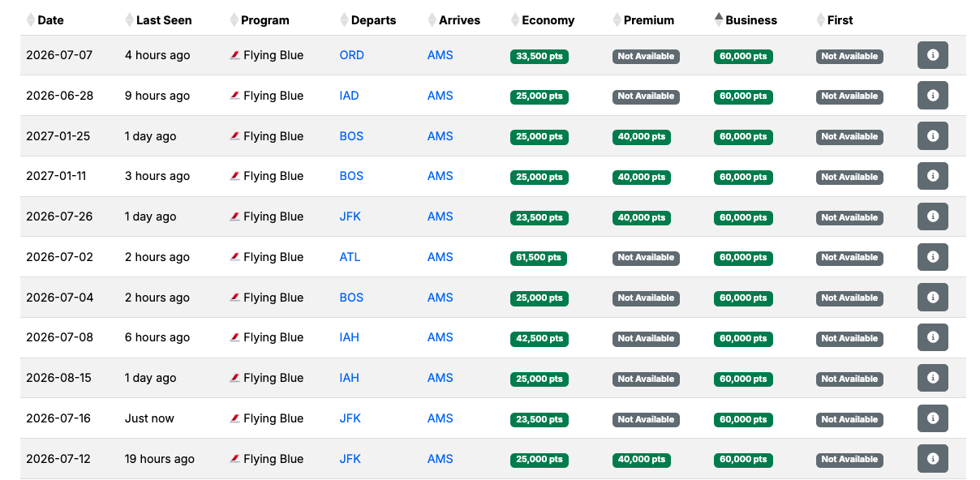Image resolution: width=980 pixels, height=480 pixels.
Task: Click 23,500 pts badge in 2026-07-26 row
Action: point(539,217)
